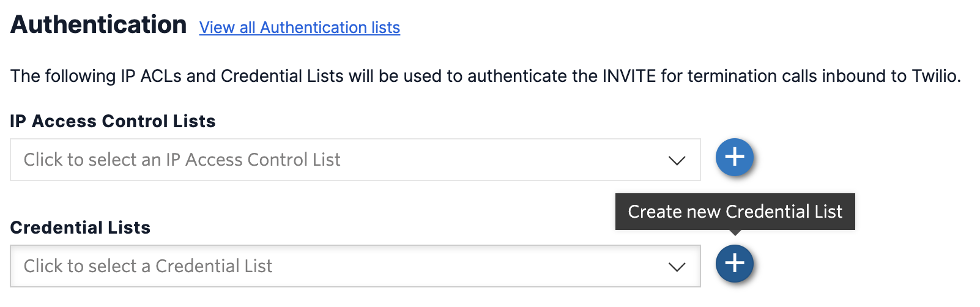Open the Credential List selector
The image size is (980, 307).
point(355,266)
